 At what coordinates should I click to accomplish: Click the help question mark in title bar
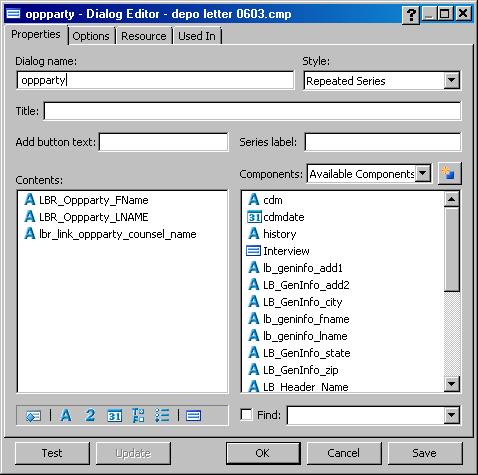(411, 14)
